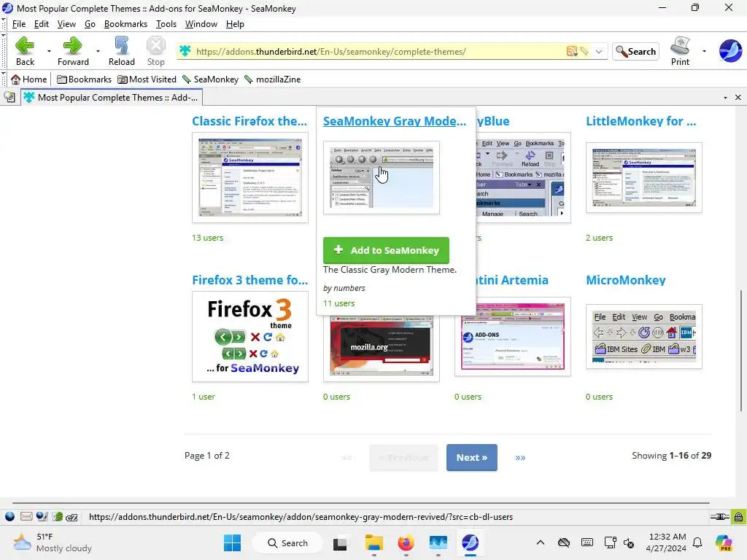Open Windows Start menu

233,542
